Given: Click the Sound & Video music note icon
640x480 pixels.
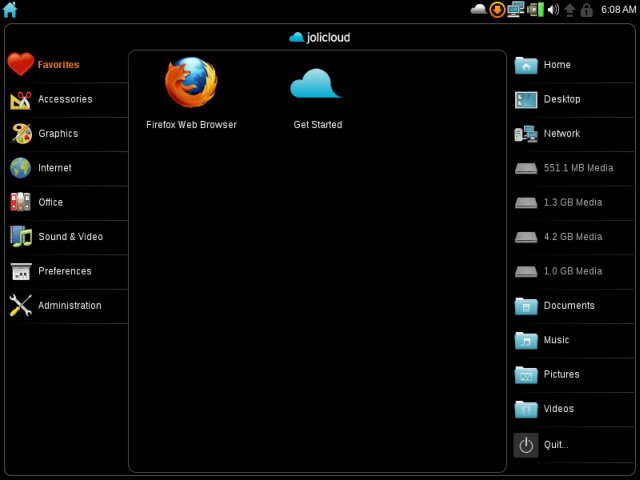Looking at the screenshot, I should [21, 236].
